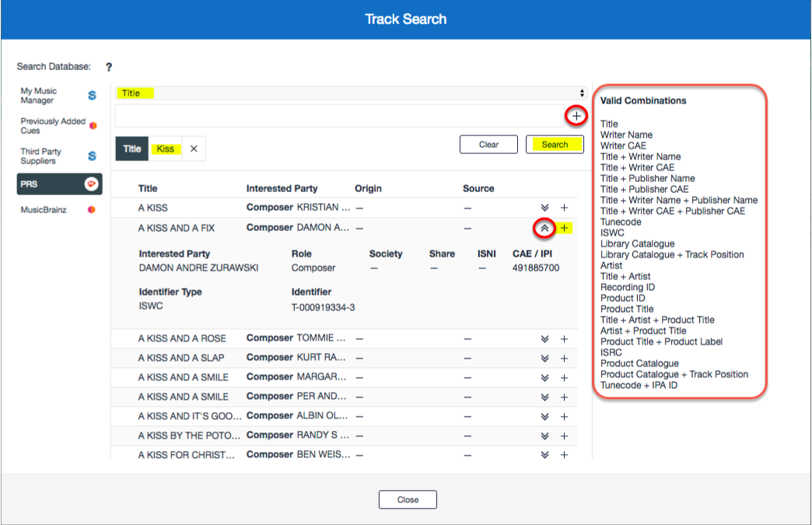Click the Title column header
The width and height of the screenshot is (812, 525).
click(x=148, y=188)
